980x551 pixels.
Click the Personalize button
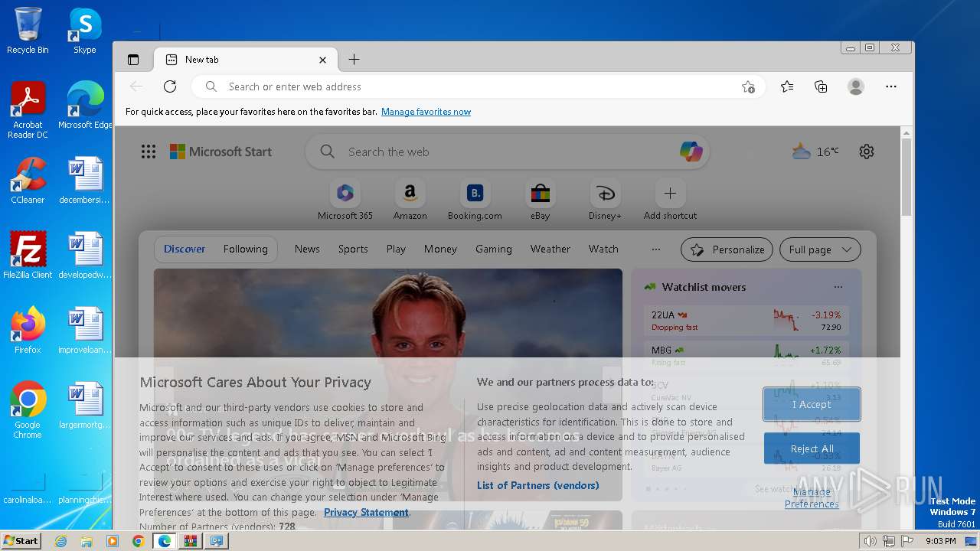point(727,249)
